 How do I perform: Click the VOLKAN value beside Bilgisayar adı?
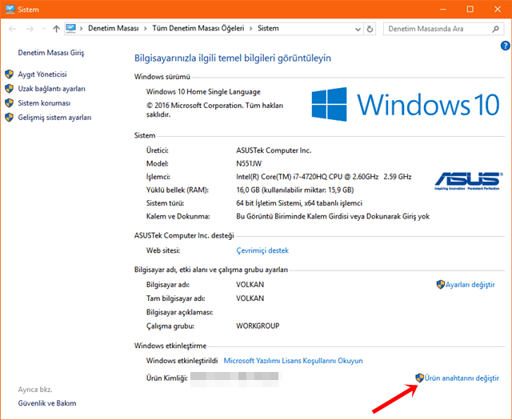250,285
